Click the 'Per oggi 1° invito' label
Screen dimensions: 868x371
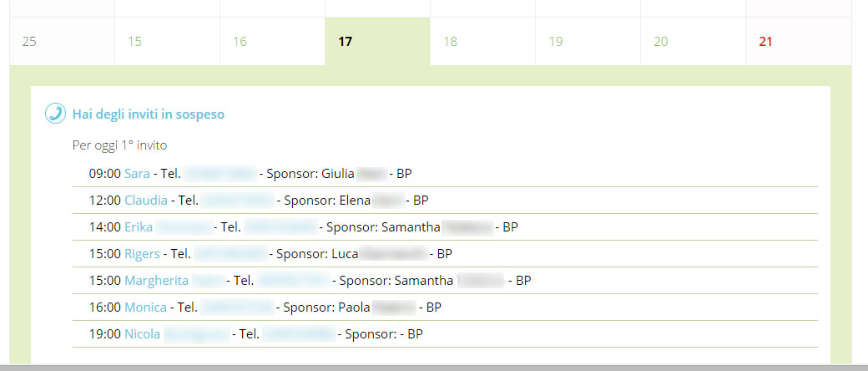tap(119, 145)
